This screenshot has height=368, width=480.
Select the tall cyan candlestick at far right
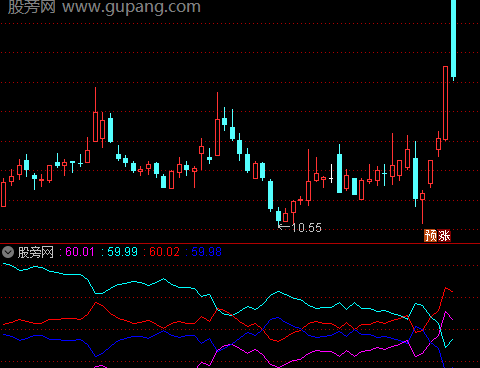(x=453, y=39)
